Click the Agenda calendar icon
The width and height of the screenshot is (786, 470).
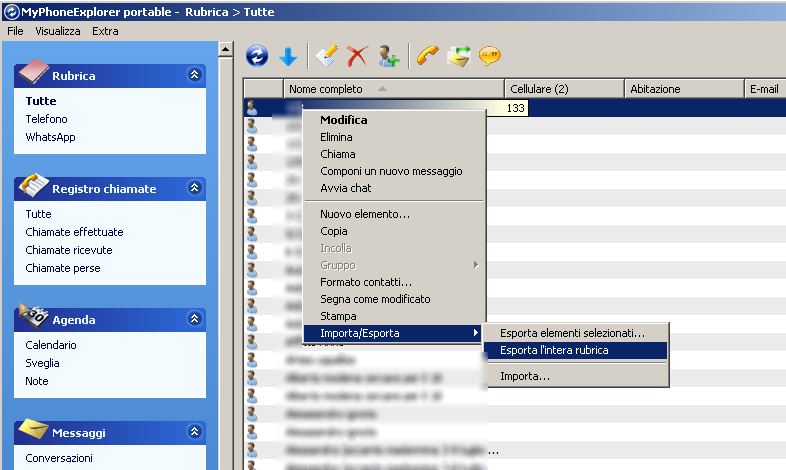click(x=33, y=316)
